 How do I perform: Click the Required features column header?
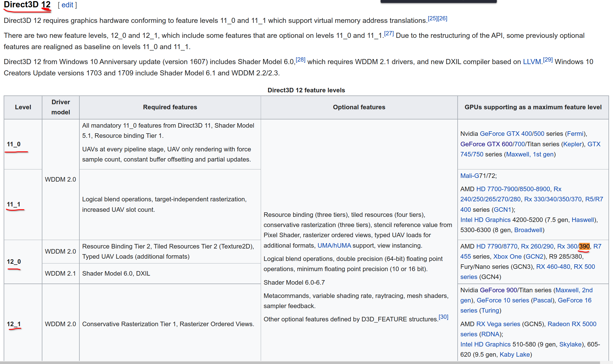click(170, 107)
